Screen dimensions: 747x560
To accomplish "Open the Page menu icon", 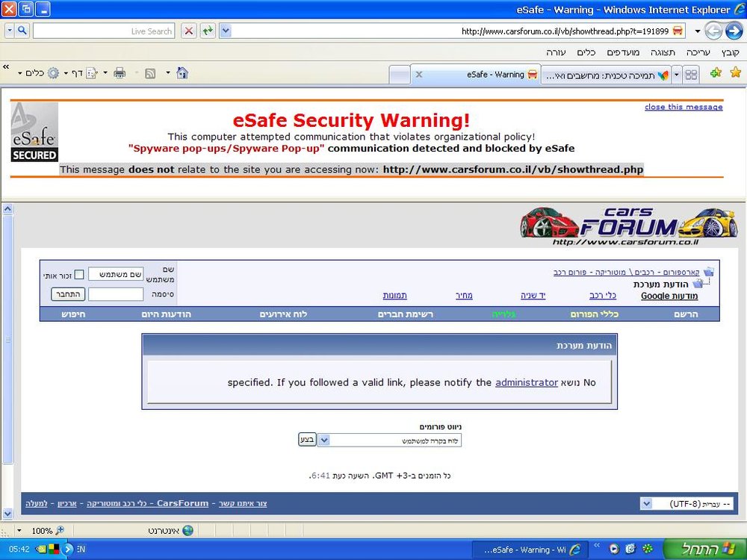I will point(91,73).
